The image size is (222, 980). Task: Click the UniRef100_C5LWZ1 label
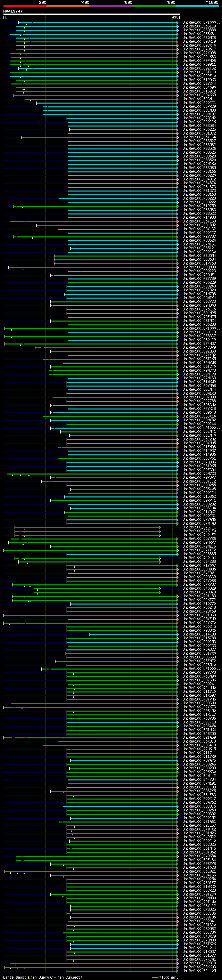coord(199,871)
